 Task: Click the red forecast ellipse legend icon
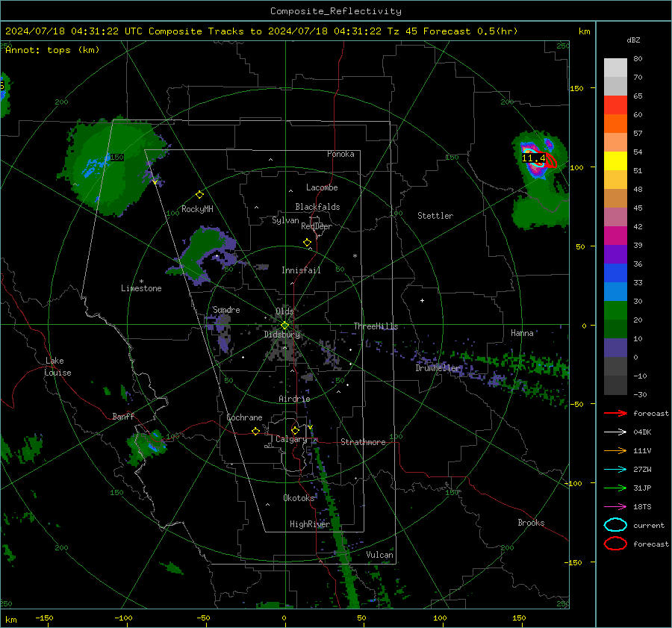tap(615, 544)
